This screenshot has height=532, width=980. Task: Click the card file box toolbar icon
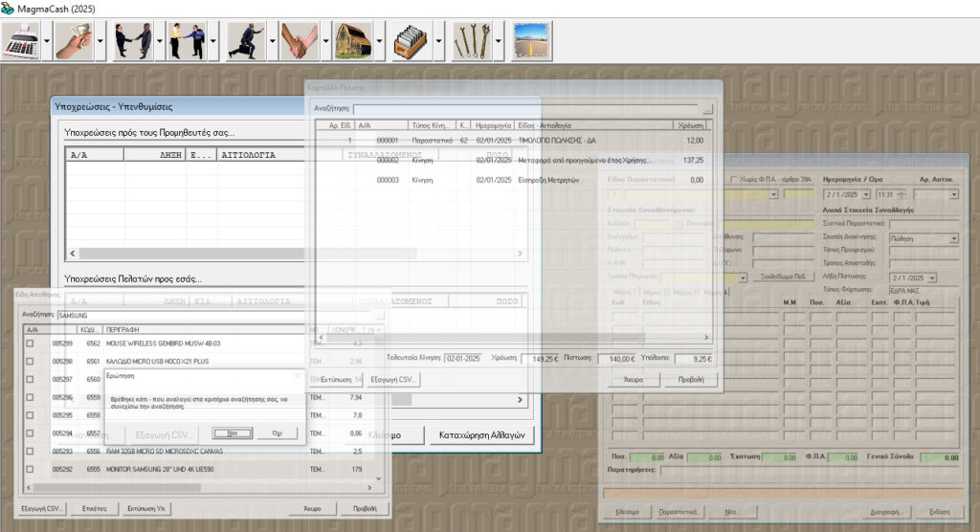pos(412,41)
